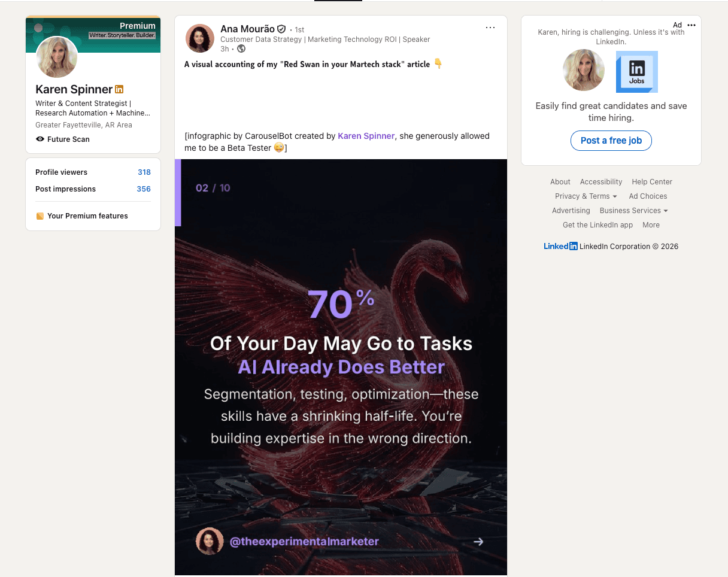Click the purple slide accent bar
Screen dimensions: 728x577
178,193
